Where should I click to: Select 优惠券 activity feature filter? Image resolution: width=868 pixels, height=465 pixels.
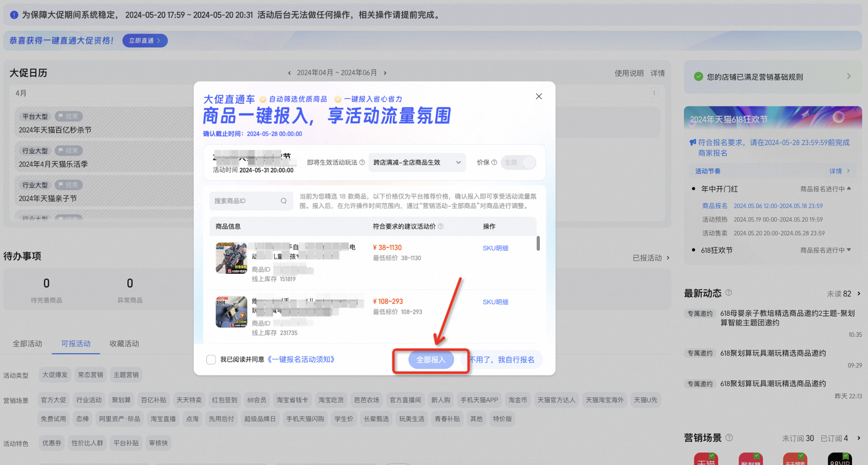(52, 443)
